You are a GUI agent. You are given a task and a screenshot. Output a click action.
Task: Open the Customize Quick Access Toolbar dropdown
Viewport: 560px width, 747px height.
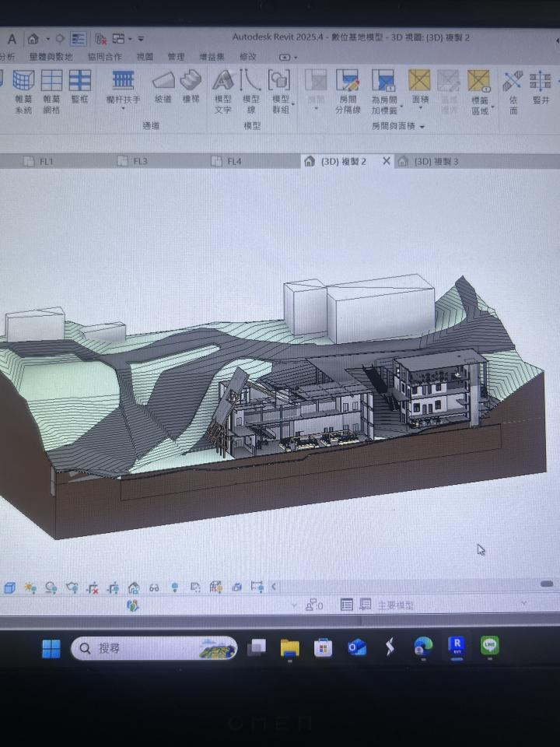point(141,39)
